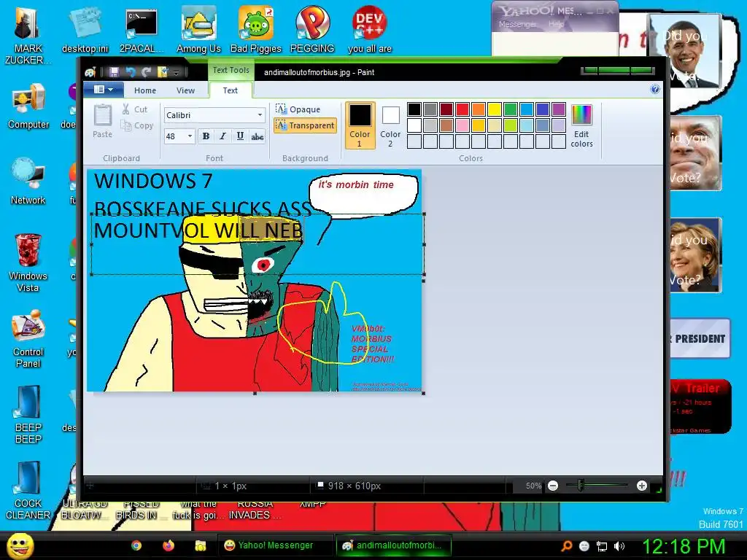Toggle Underline text formatting

pos(240,136)
